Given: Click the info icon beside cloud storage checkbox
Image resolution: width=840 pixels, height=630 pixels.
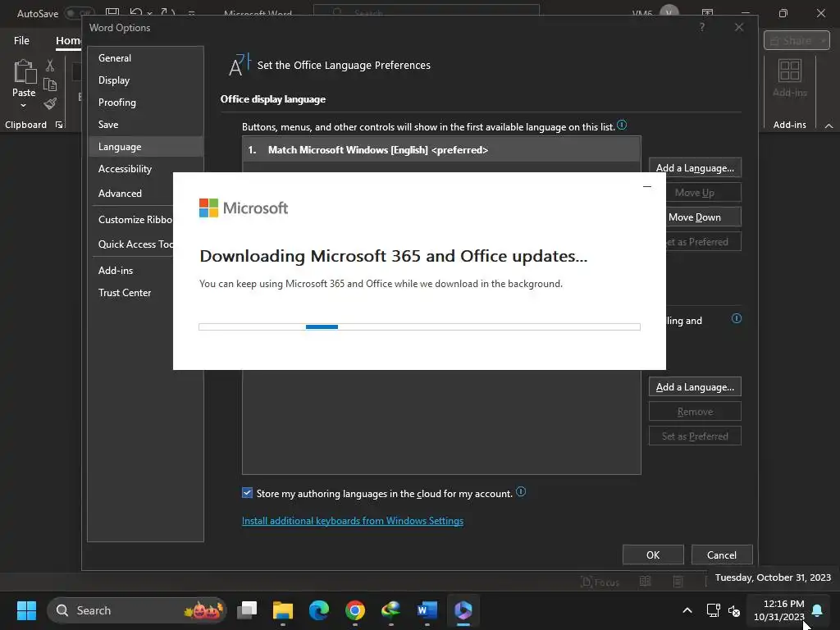Looking at the screenshot, I should 521,492.
